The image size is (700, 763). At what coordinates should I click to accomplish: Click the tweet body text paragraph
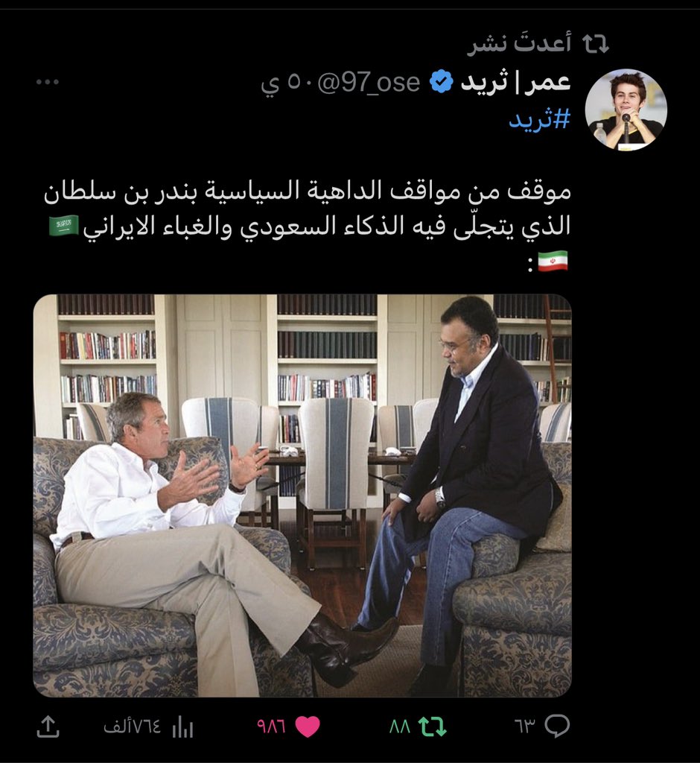pyautogui.click(x=307, y=226)
